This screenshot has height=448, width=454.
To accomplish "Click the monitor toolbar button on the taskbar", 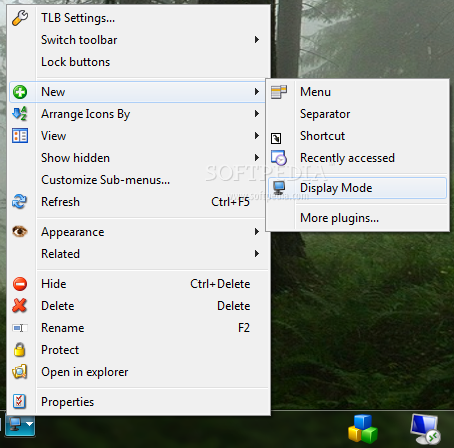I will [x=20, y=425].
